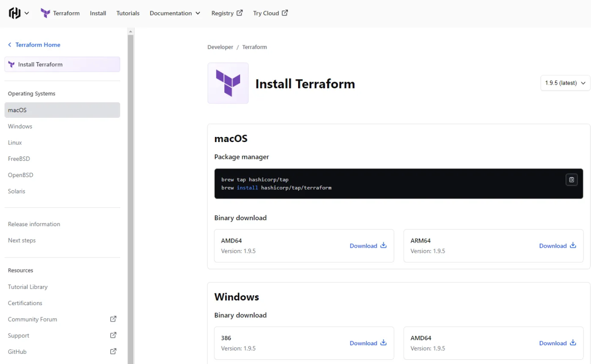Click download arrow icon for macOS ARM64
591x364 pixels.
click(x=573, y=245)
